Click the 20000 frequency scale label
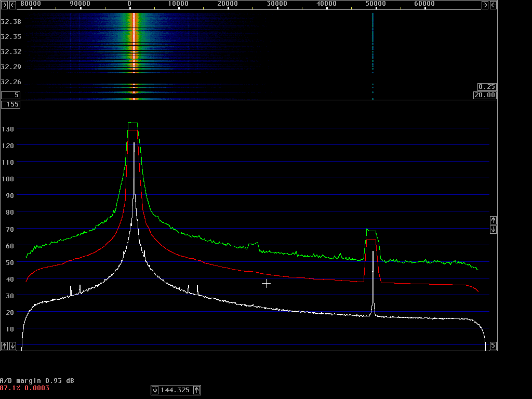This screenshot has height=399, width=532. 228,4
